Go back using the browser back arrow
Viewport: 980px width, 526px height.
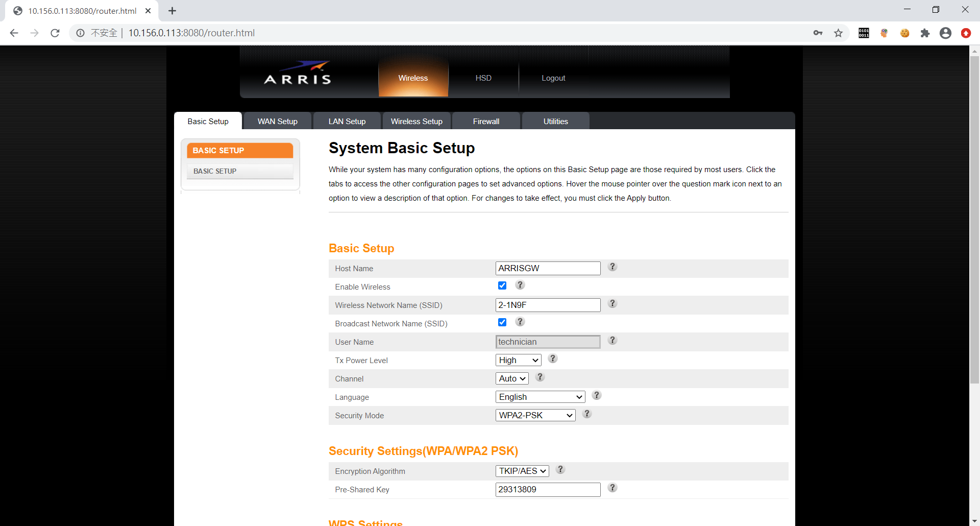(x=14, y=33)
